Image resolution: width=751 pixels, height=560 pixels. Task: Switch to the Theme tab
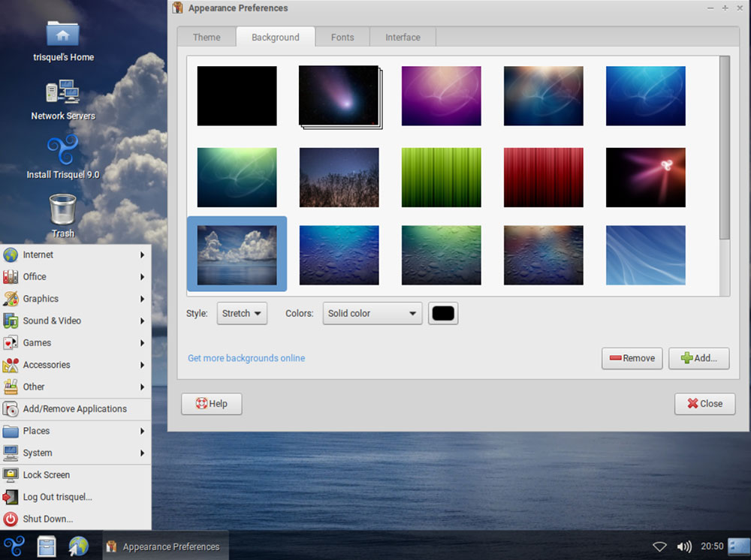pyautogui.click(x=207, y=38)
